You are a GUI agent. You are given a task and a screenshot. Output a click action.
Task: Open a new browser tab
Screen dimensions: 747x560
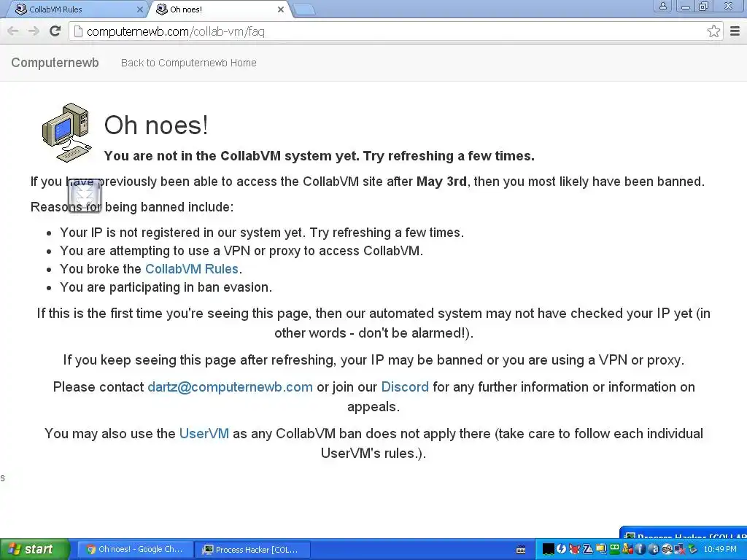pos(304,9)
